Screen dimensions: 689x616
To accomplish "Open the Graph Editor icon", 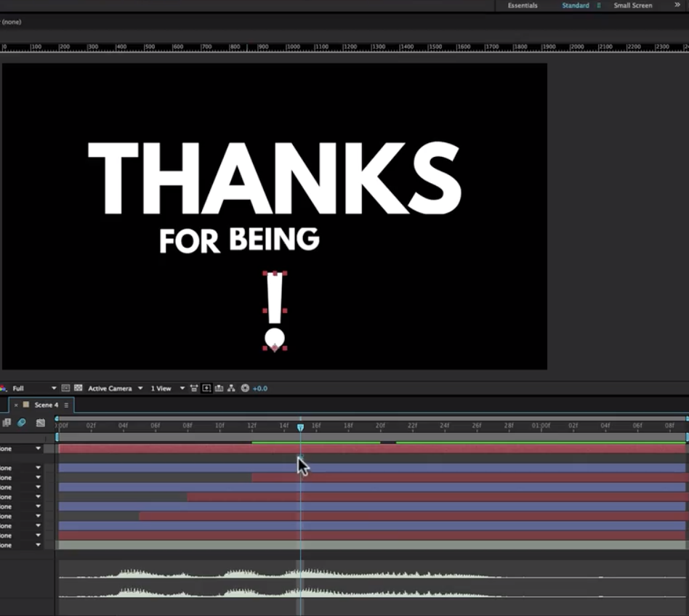I will (x=41, y=423).
